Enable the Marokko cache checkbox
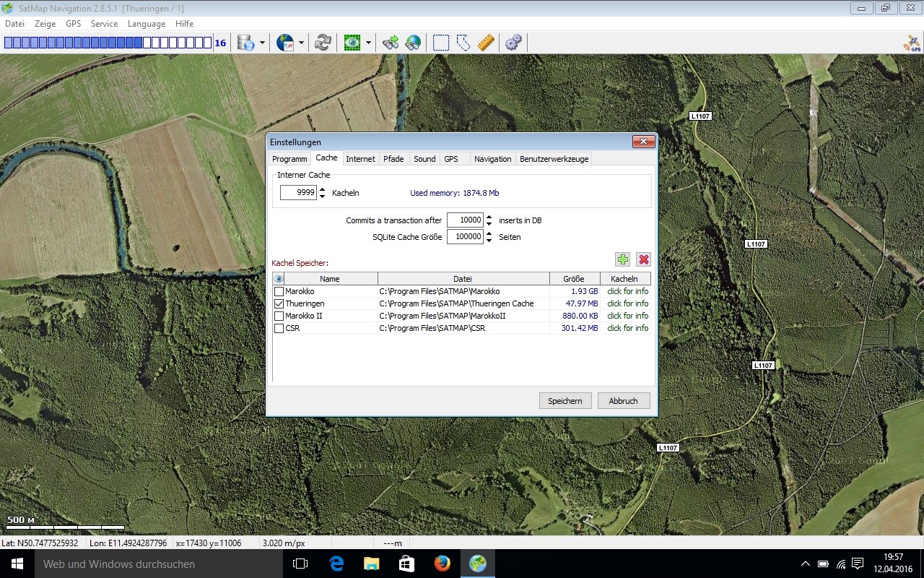The height and width of the screenshot is (578, 924). pos(279,291)
